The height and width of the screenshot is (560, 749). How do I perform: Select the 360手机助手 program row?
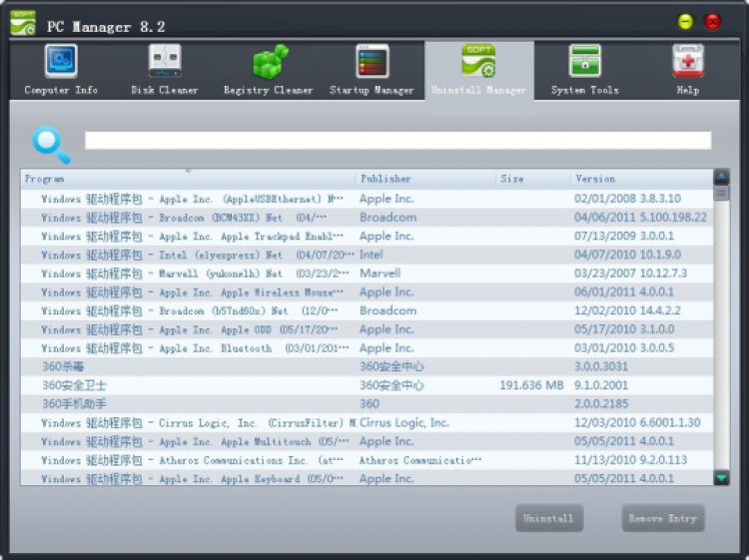tap(367, 404)
